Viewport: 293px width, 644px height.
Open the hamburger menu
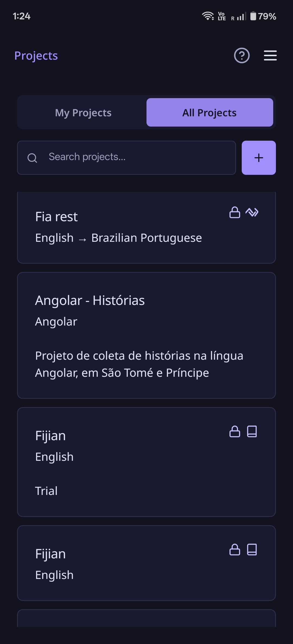(x=270, y=56)
